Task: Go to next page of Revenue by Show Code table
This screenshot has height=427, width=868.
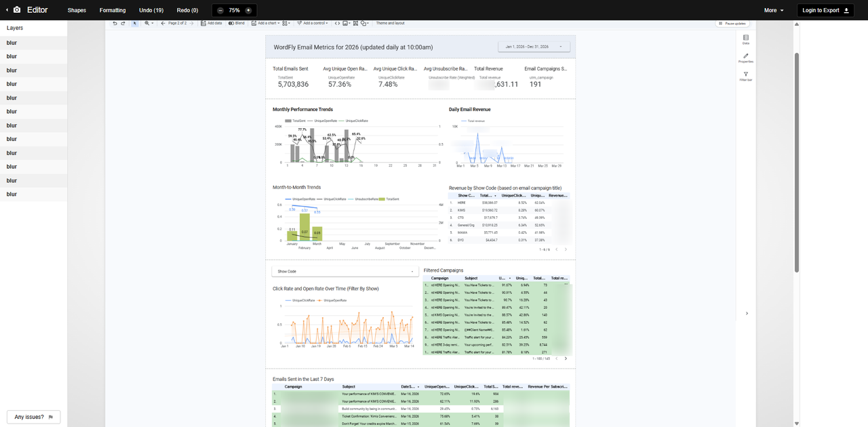Action: click(x=566, y=249)
